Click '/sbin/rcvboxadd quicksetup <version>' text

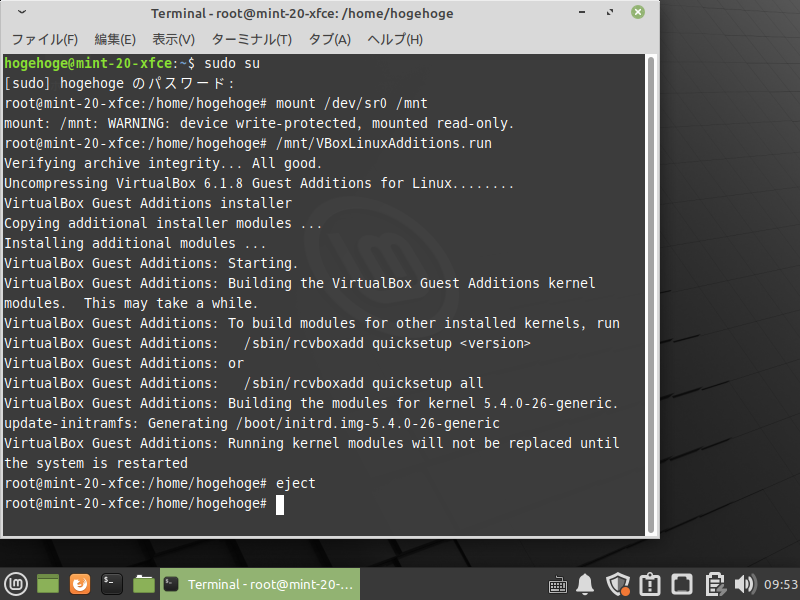[x=387, y=343]
